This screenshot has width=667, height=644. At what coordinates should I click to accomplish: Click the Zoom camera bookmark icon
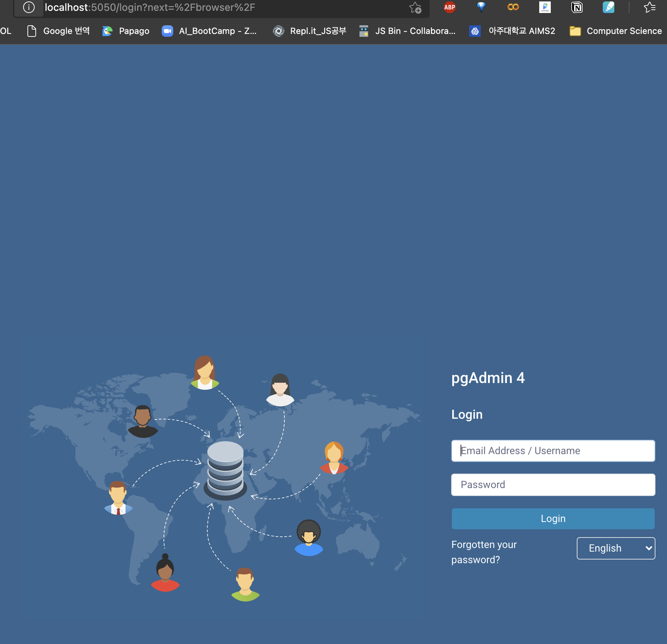coord(167,31)
